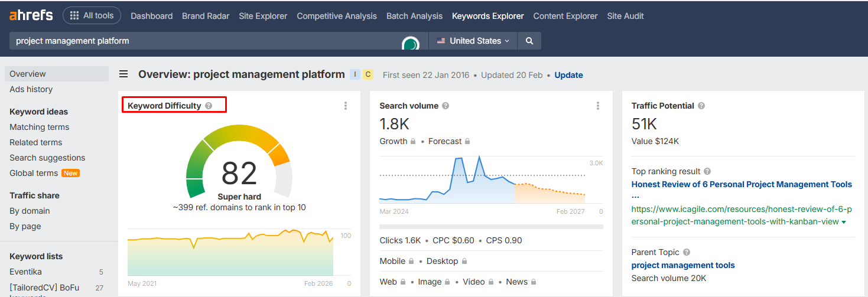The width and height of the screenshot is (868, 297).
Task: Switch to Competitive Analysis
Action: [x=337, y=16]
